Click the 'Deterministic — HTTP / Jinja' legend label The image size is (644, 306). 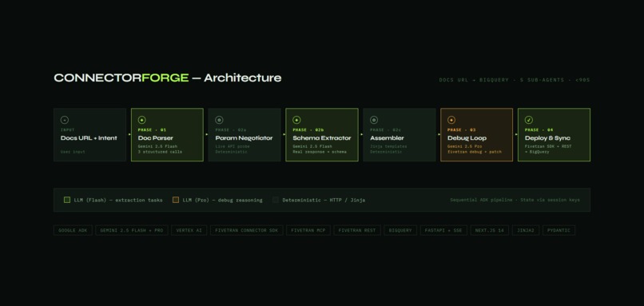[324, 200]
